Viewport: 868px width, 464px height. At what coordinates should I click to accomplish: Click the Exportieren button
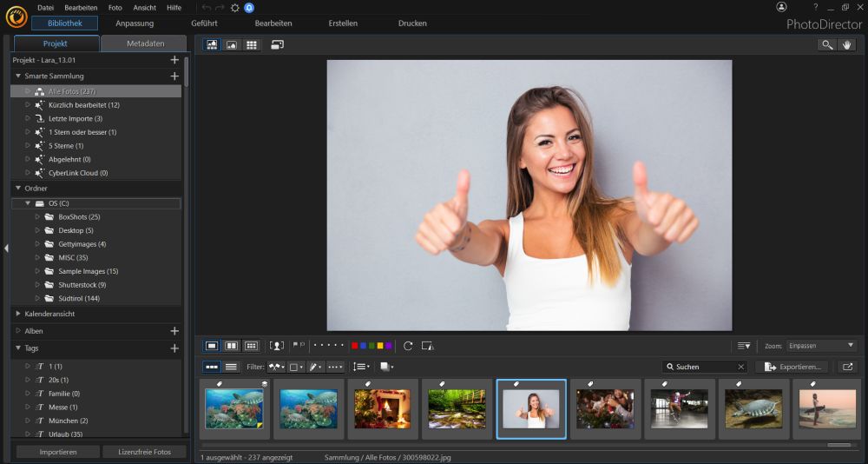(792, 368)
